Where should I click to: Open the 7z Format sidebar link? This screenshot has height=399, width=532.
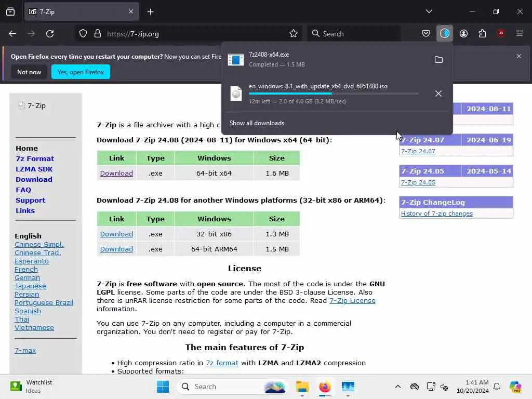click(x=35, y=159)
